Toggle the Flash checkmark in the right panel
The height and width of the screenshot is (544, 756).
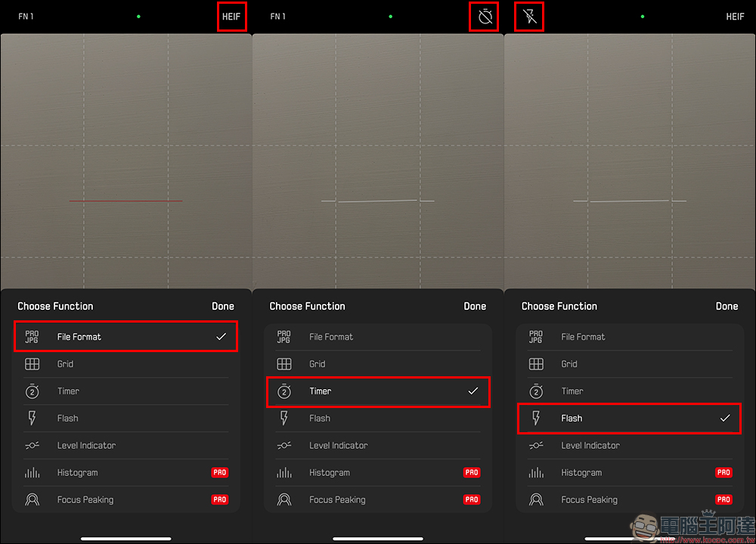point(725,419)
